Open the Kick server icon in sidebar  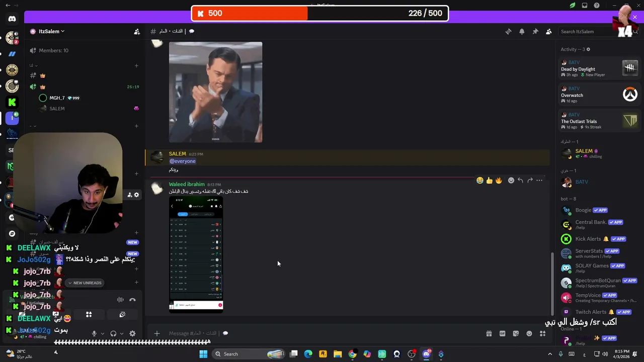(x=12, y=102)
